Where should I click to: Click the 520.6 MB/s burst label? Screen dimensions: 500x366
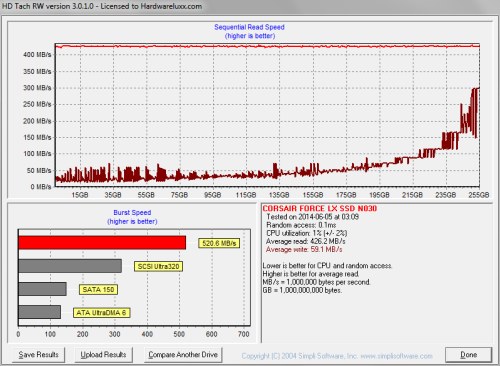(x=219, y=243)
